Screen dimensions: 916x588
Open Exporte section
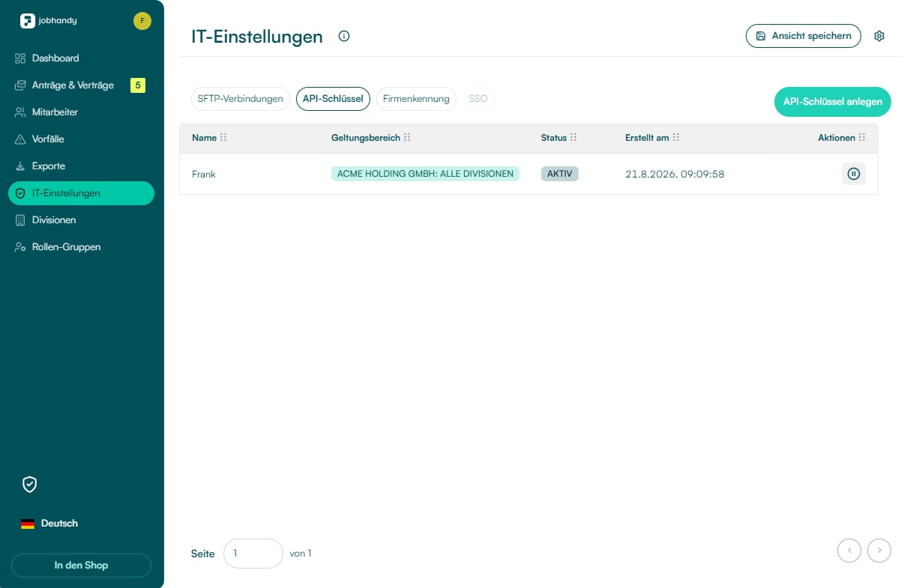tap(81, 166)
